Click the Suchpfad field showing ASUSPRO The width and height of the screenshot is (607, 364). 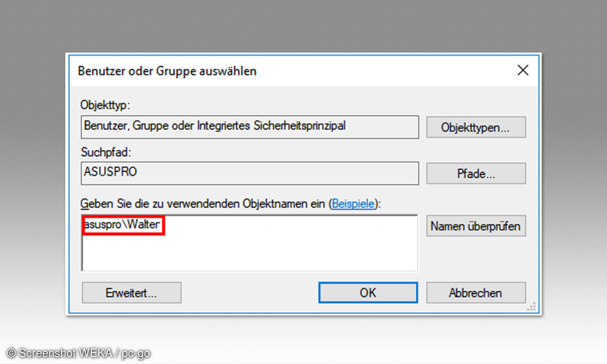(250, 173)
